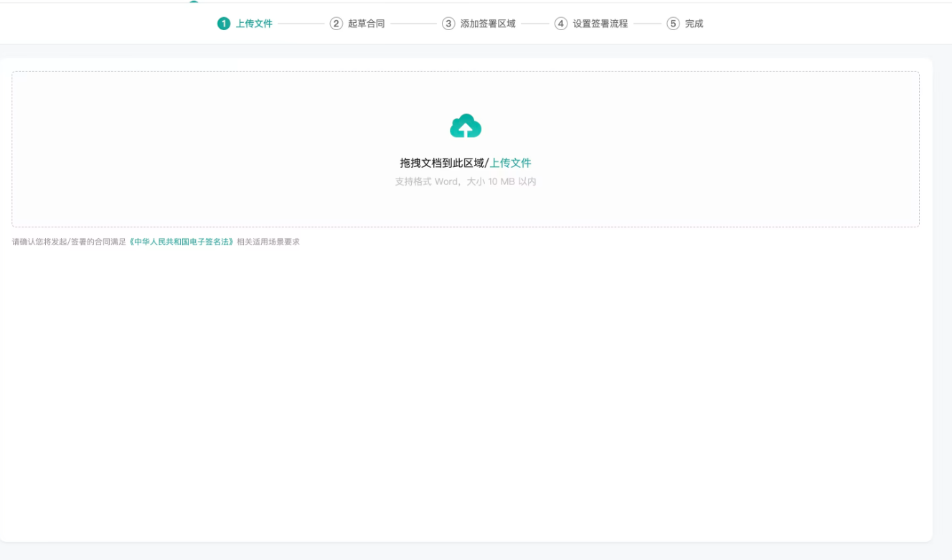Click the green 上传文件 link in drop zone

point(510,163)
